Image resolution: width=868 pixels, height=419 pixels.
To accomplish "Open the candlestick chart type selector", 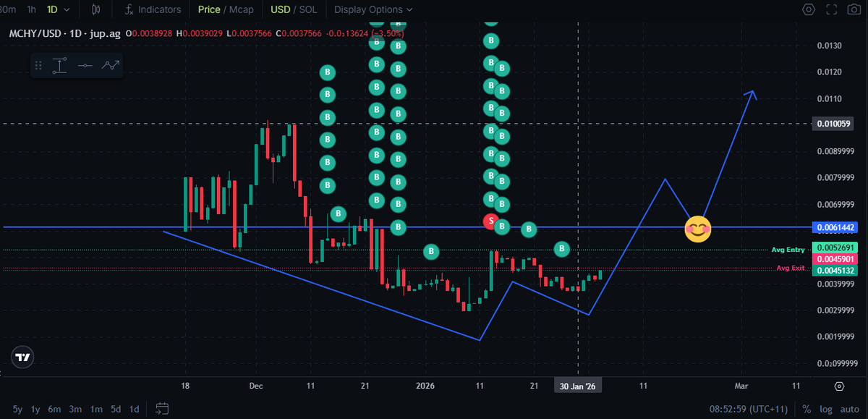I will pos(97,10).
